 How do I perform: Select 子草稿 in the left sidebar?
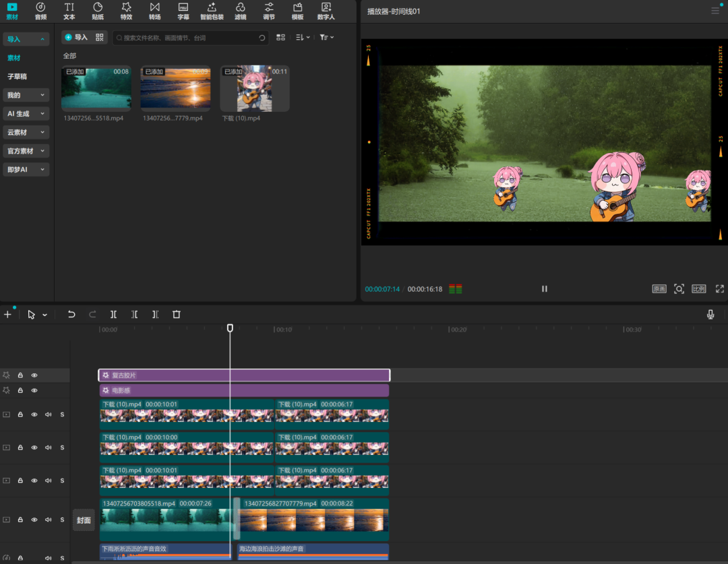tap(18, 77)
